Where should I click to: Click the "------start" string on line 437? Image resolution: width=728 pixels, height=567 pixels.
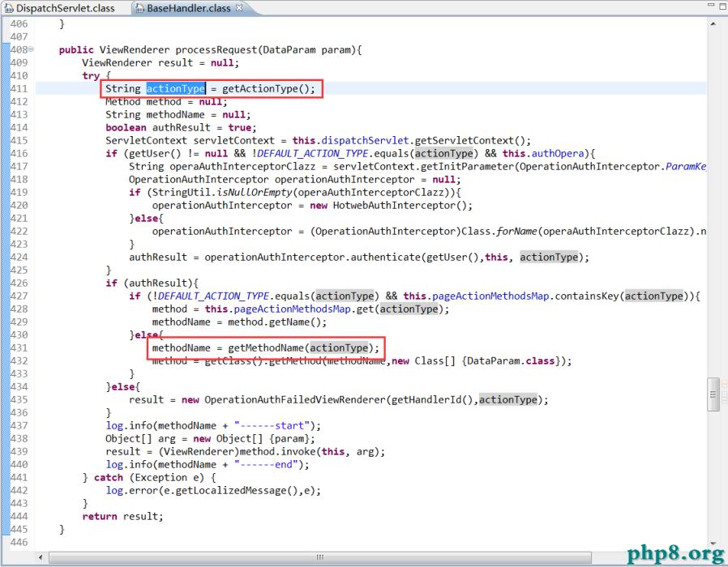(272, 426)
